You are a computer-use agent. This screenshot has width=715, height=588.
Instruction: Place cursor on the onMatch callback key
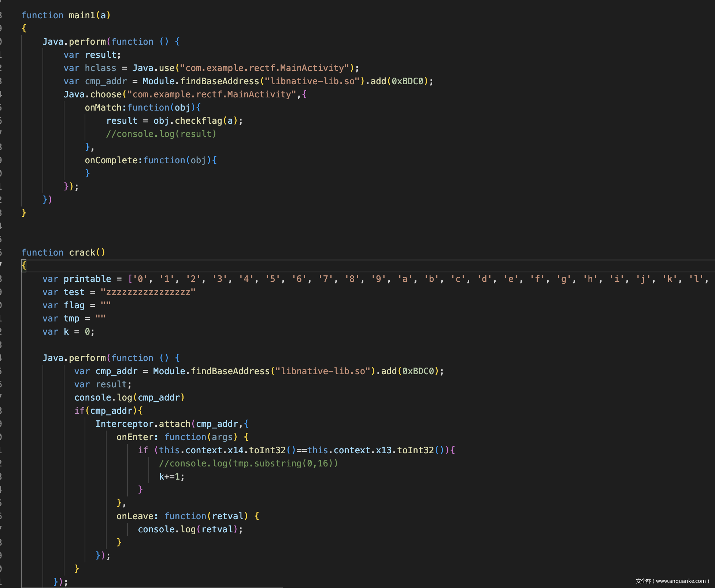(103, 108)
